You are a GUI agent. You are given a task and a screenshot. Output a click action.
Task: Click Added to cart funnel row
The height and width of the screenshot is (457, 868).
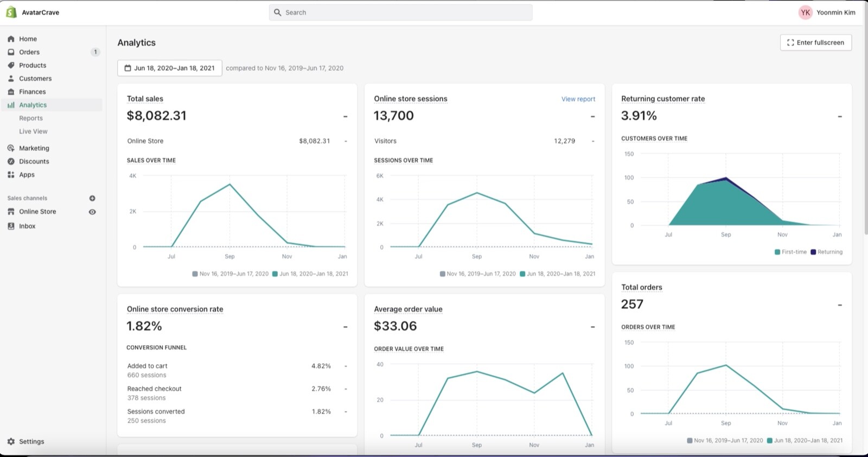(237, 371)
